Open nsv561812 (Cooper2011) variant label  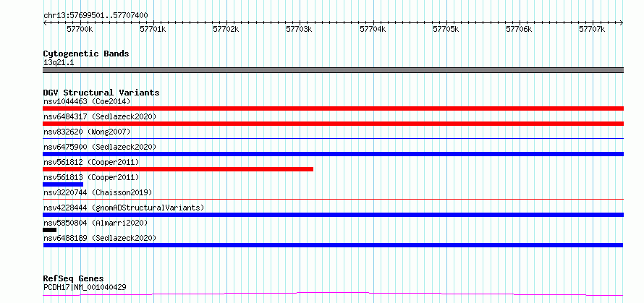point(91,162)
